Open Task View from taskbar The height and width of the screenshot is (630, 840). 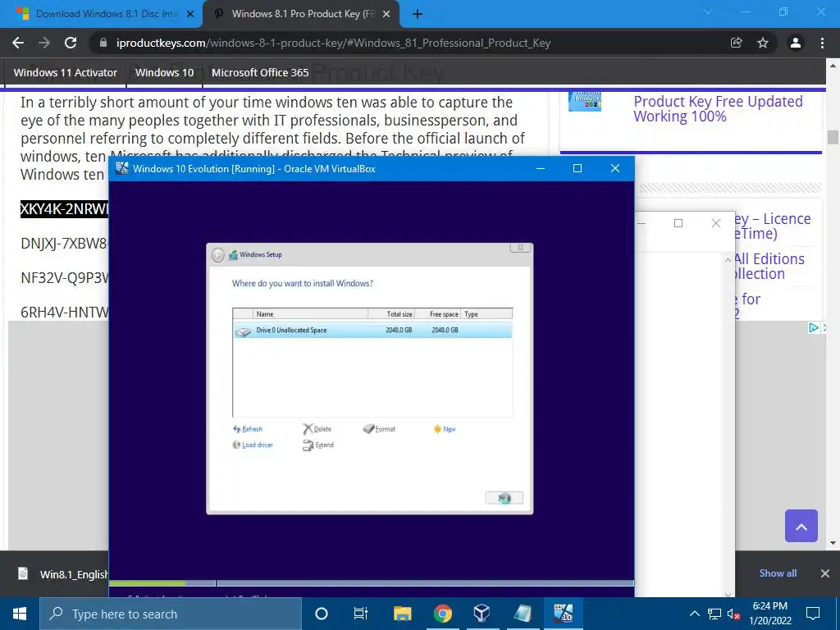361,614
